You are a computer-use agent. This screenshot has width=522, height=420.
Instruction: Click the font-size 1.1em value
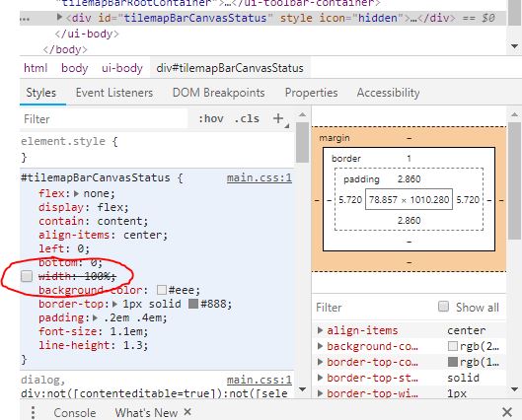coord(126,331)
